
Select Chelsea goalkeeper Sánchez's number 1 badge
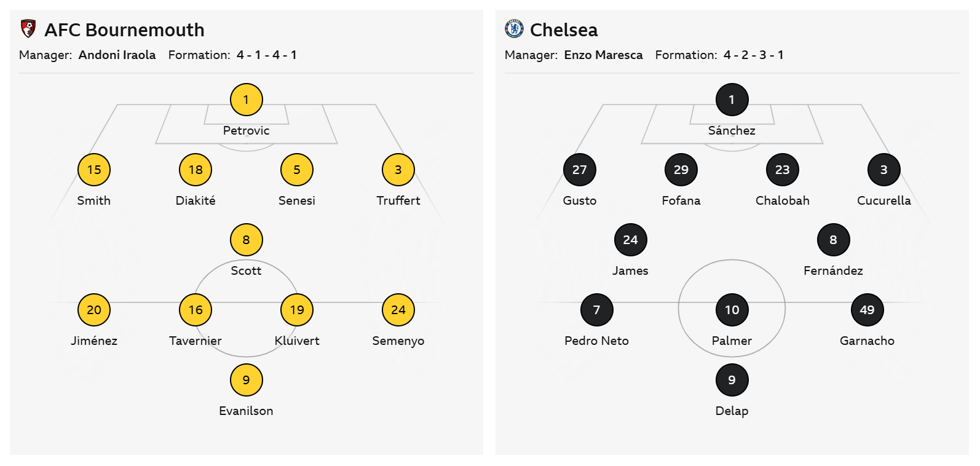click(732, 100)
